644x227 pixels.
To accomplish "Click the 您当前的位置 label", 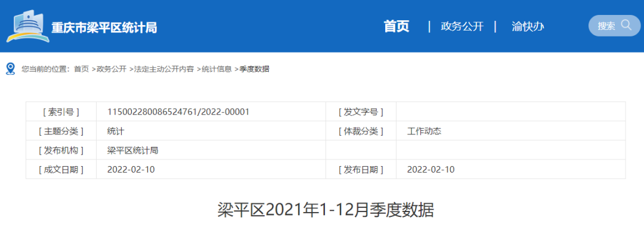I will point(46,69).
